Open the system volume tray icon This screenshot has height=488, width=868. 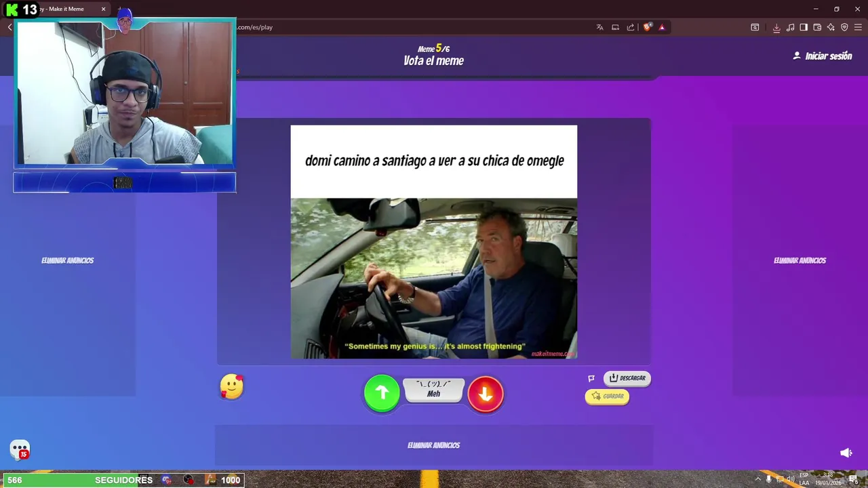click(790, 479)
